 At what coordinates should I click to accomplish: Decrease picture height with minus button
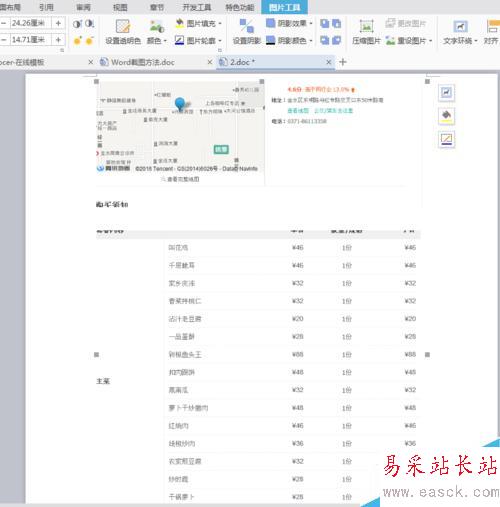click(4, 23)
